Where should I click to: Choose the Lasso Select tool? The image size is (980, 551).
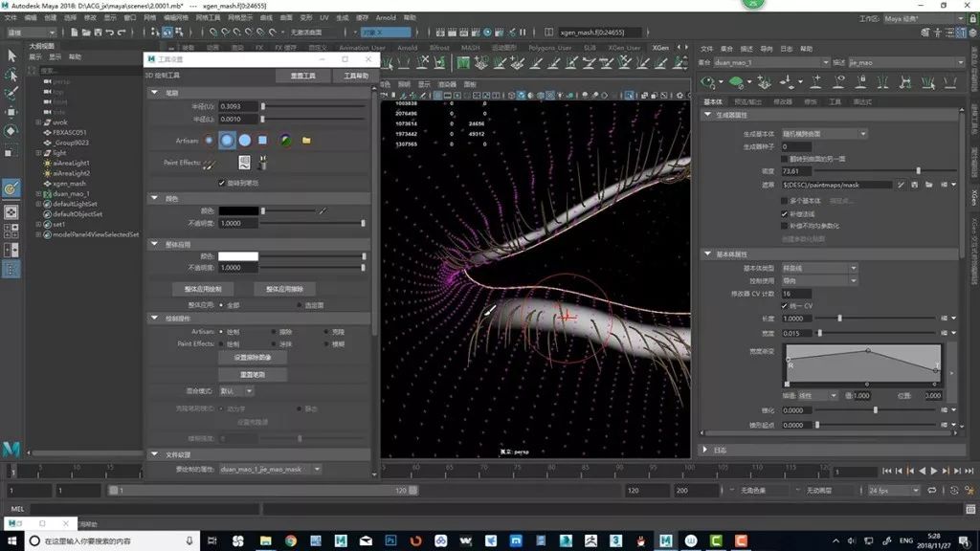tap(11, 75)
